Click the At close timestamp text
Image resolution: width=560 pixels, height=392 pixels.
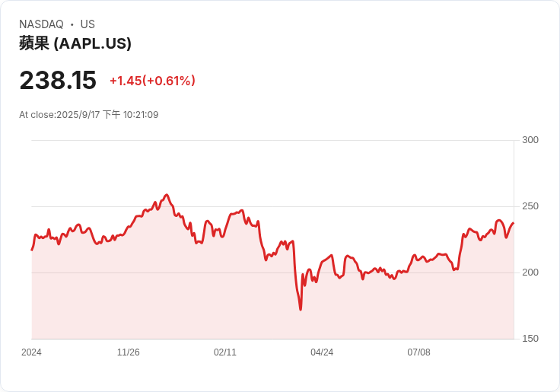[88, 115]
